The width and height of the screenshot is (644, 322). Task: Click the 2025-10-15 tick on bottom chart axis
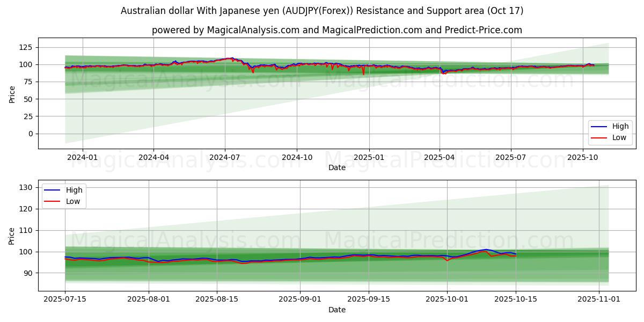coord(515,299)
